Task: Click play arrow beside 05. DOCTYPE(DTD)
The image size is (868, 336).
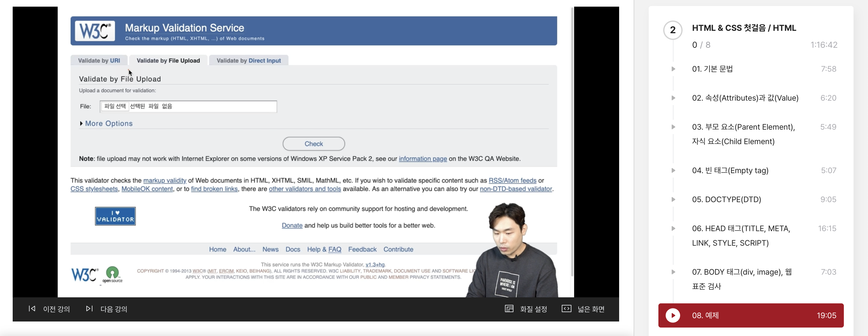Action: point(673,199)
